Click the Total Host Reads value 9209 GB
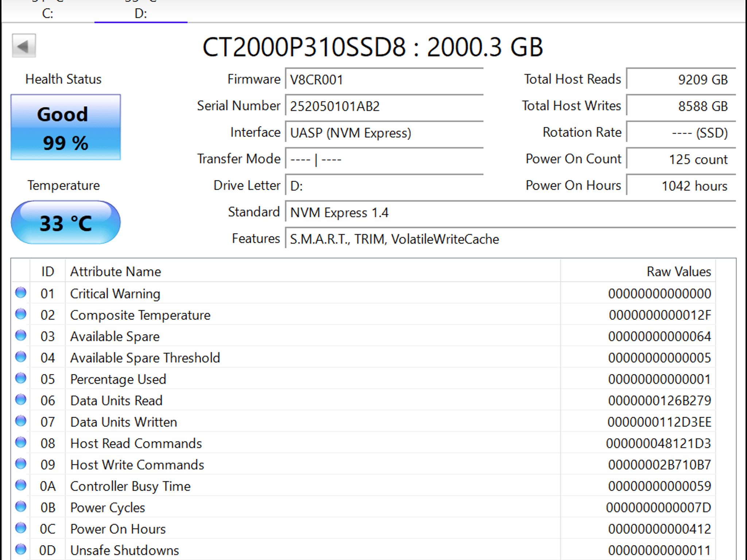The image size is (747, 560). point(681,79)
